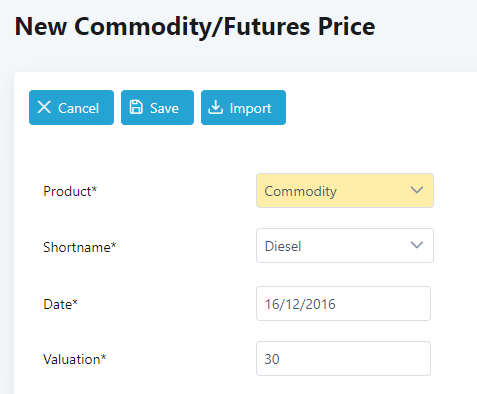
Task: Open the Import option
Action: coord(243,107)
